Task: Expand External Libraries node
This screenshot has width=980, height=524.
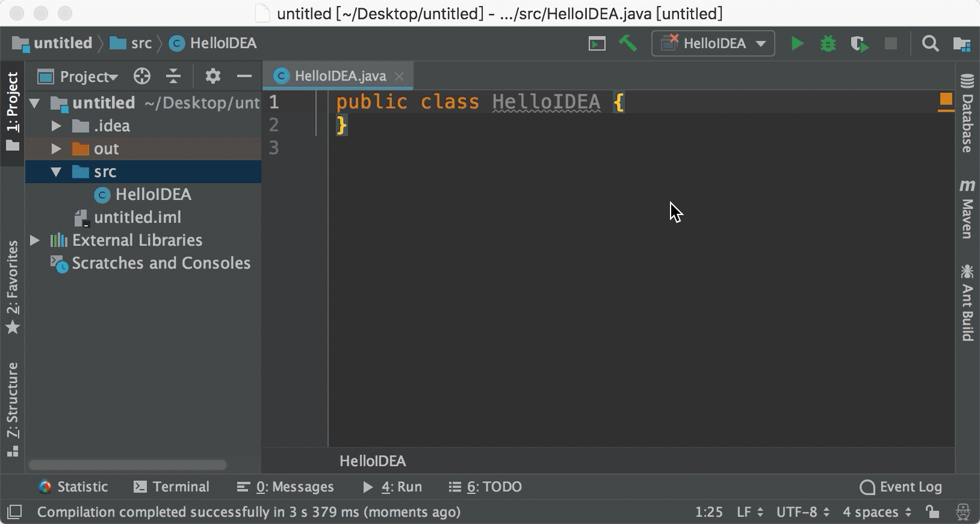Action: [x=35, y=240]
